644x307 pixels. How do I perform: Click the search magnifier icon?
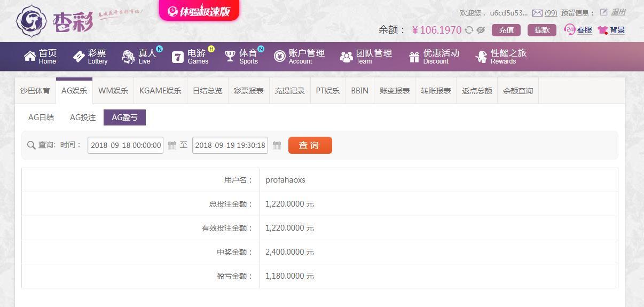tap(32, 145)
